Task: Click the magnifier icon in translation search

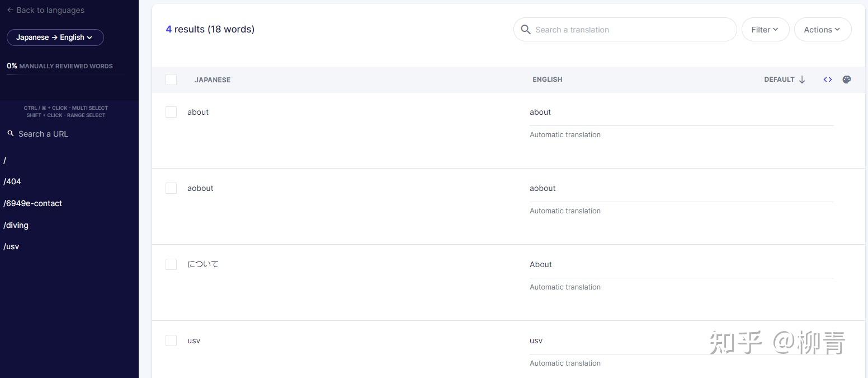Action: (x=526, y=30)
